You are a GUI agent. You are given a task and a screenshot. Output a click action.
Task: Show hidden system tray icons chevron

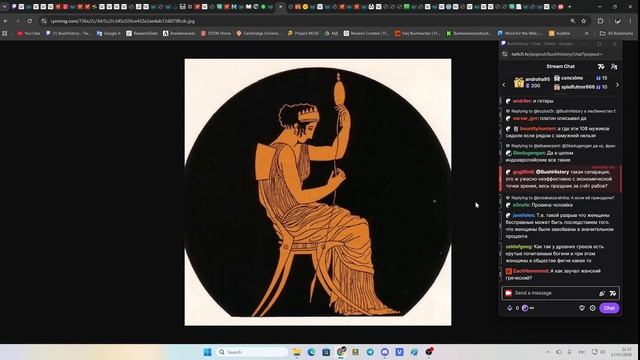click(x=548, y=352)
